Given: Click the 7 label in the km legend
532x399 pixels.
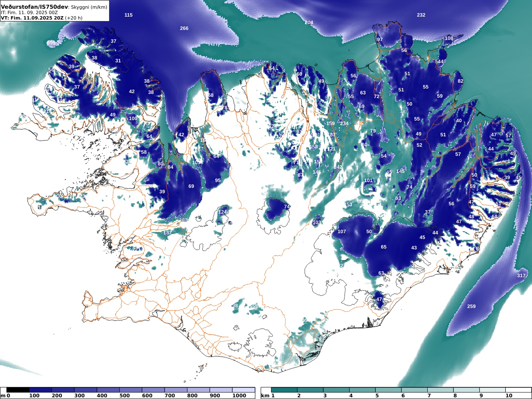Looking at the screenshot, I should click(429, 396).
